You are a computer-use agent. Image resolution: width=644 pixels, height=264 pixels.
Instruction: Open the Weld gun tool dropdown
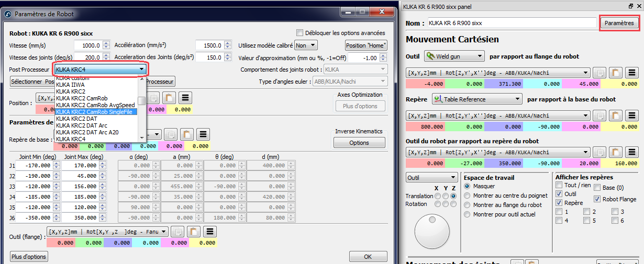coord(454,56)
